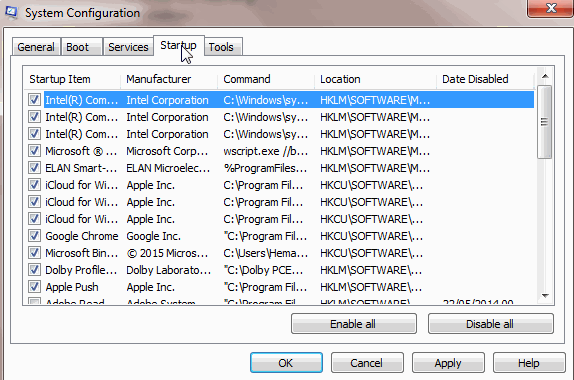Toggle the Dolby Profile startup checkbox

click(x=34, y=270)
